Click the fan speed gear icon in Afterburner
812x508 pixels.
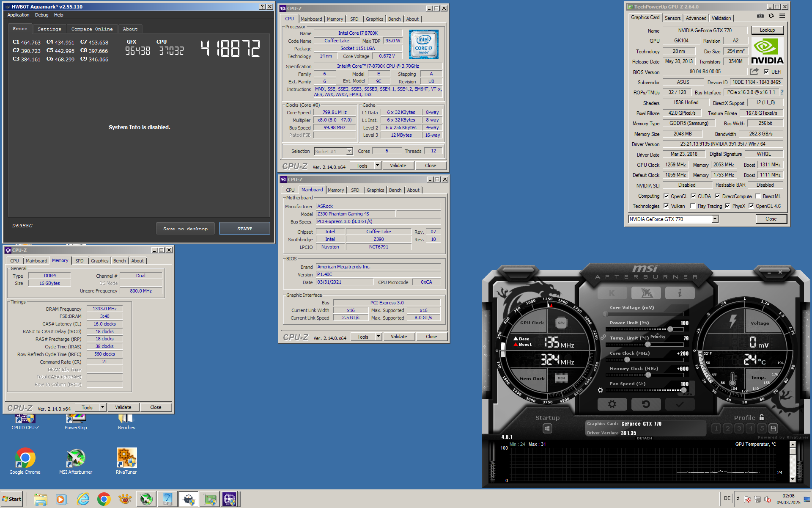point(600,390)
